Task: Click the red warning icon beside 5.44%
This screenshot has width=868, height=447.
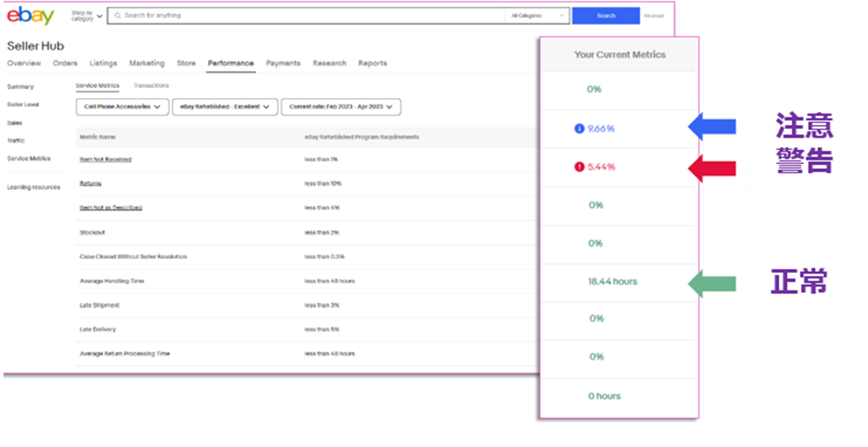Action: (x=579, y=167)
